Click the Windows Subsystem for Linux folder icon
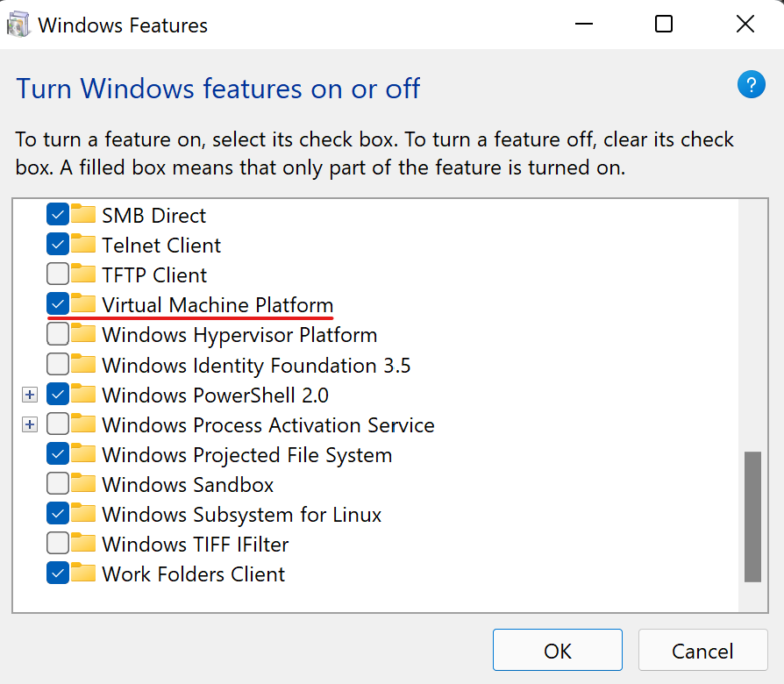Screen dimensions: 784x684 83,514
